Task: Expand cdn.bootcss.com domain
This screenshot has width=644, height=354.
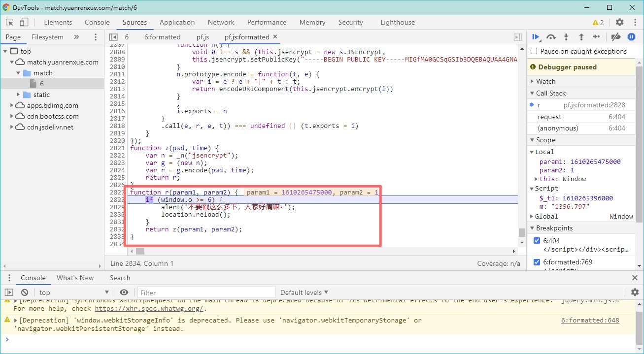Action: (12, 116)
